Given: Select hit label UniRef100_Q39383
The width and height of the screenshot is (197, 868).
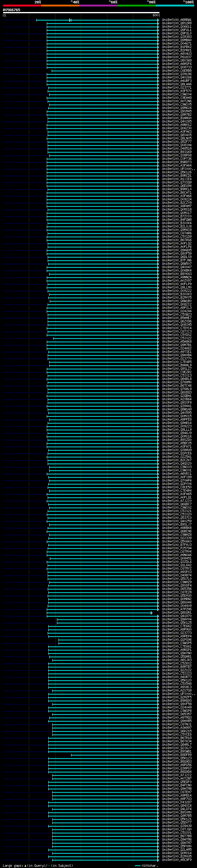Looking at the screenshot, I should click(176, 37).
